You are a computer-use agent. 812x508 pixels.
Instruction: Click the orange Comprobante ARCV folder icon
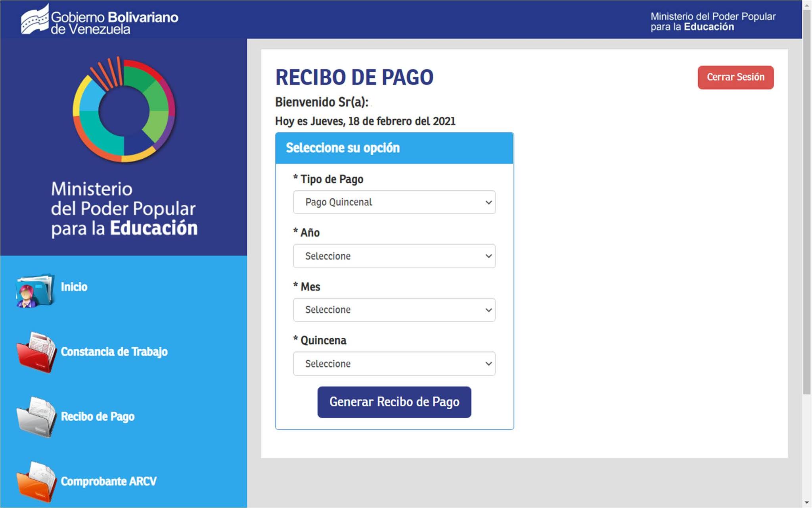coord(36,481)
